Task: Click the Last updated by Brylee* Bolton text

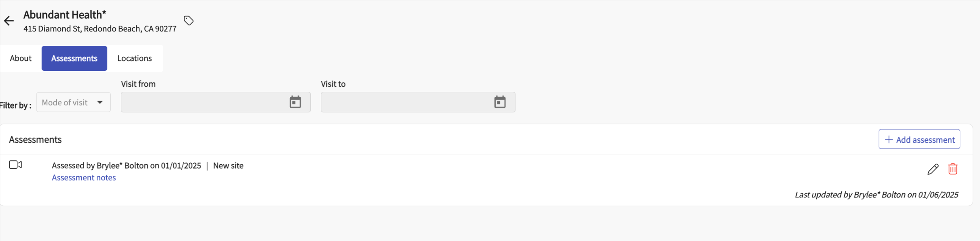Action: (876, 195)
